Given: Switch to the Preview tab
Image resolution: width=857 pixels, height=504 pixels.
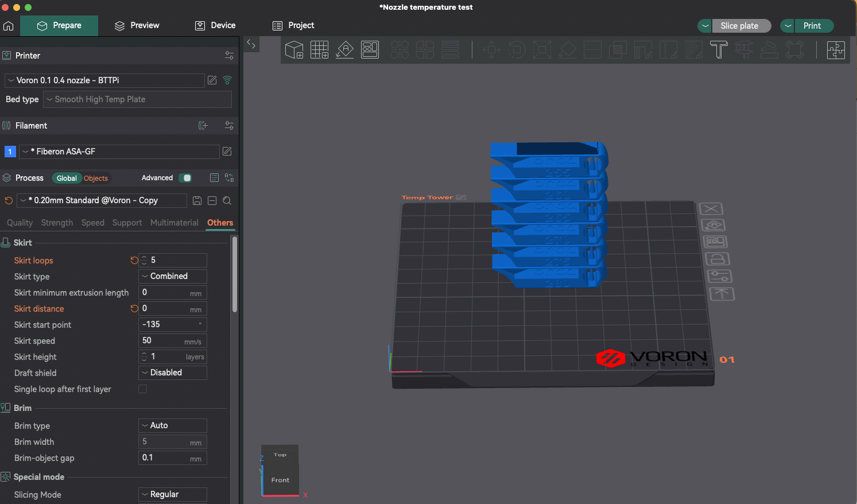Looking at the screenshot, I should coord(137,26).
